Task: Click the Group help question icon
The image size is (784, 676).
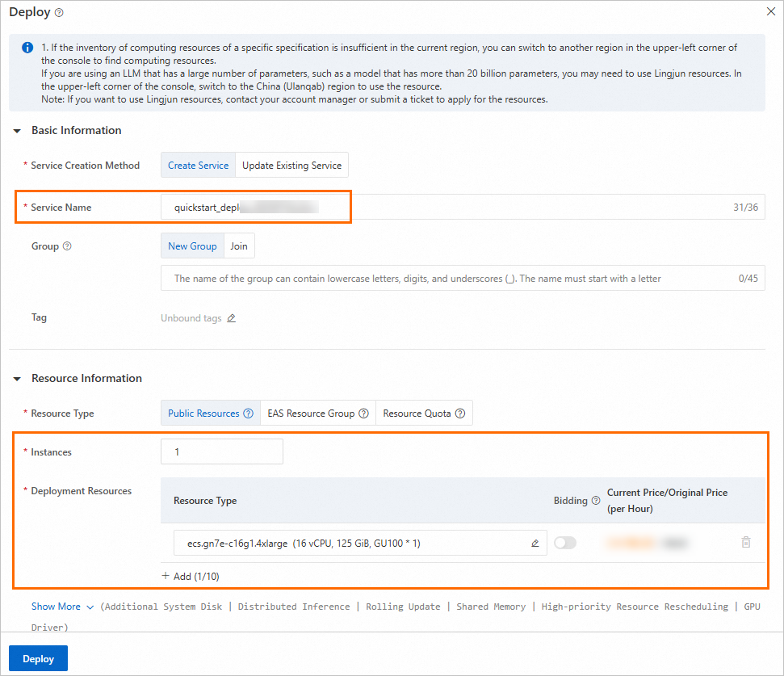Action: coord(67,246)
